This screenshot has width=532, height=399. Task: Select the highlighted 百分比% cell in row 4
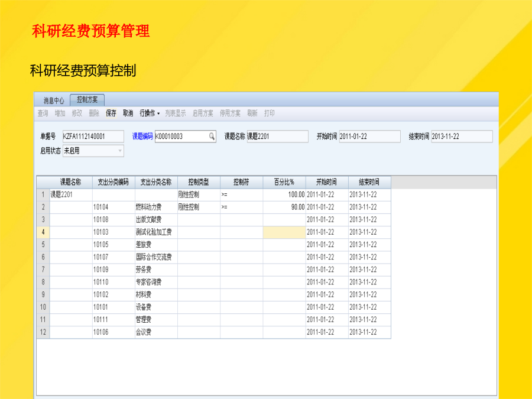tap(284, 232)
